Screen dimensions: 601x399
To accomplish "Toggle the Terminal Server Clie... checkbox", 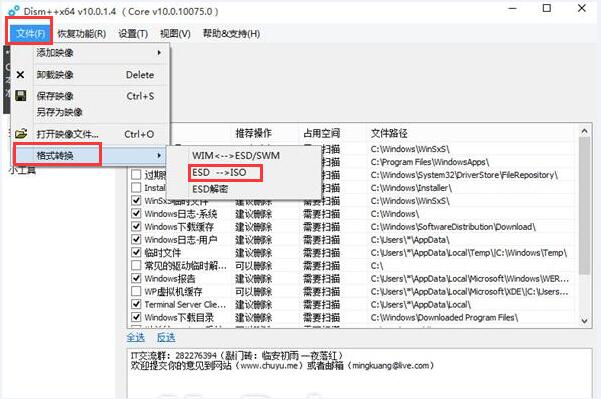I will coord(136,304).
